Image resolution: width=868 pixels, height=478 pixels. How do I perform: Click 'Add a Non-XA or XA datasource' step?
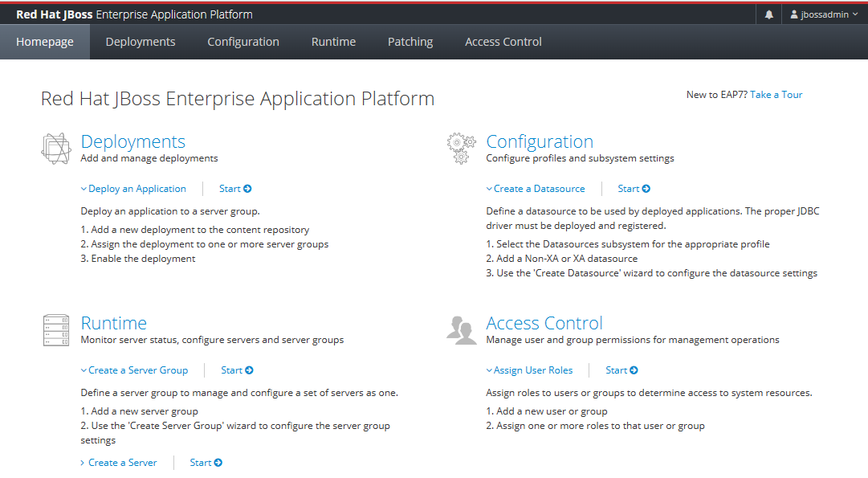562,259
